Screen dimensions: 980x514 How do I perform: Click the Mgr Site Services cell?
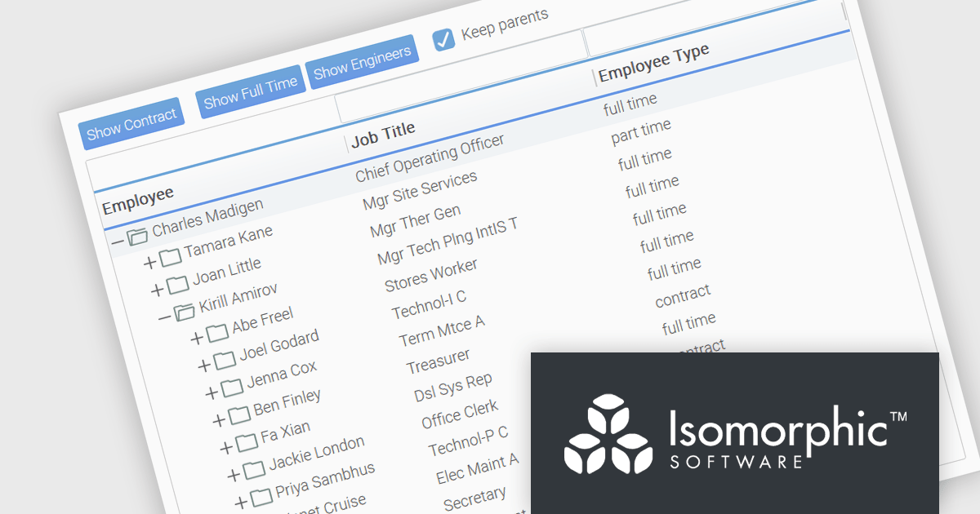(x=421, y=190)
